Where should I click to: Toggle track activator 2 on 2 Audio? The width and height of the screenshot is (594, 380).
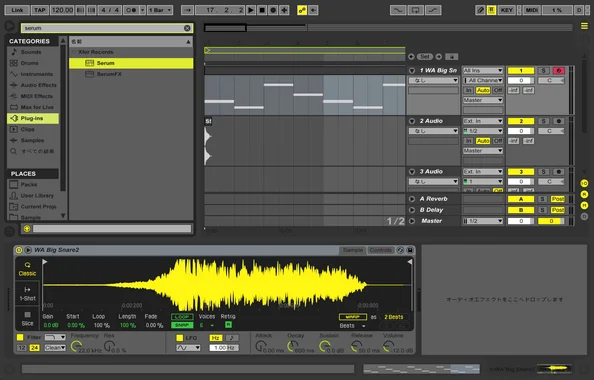pyautogui.click(x=521, y=121)
